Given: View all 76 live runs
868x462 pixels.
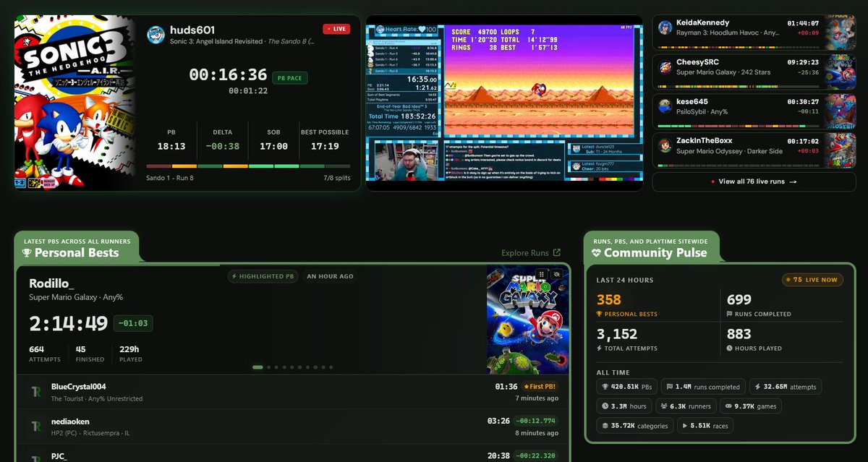Looking at the screenshot, I should coord(753,181).
